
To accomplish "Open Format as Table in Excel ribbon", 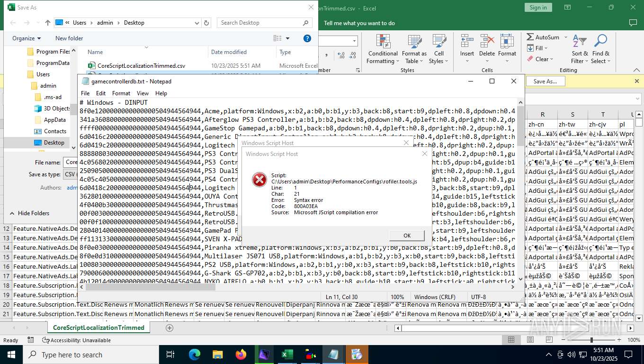I will 414,49.
